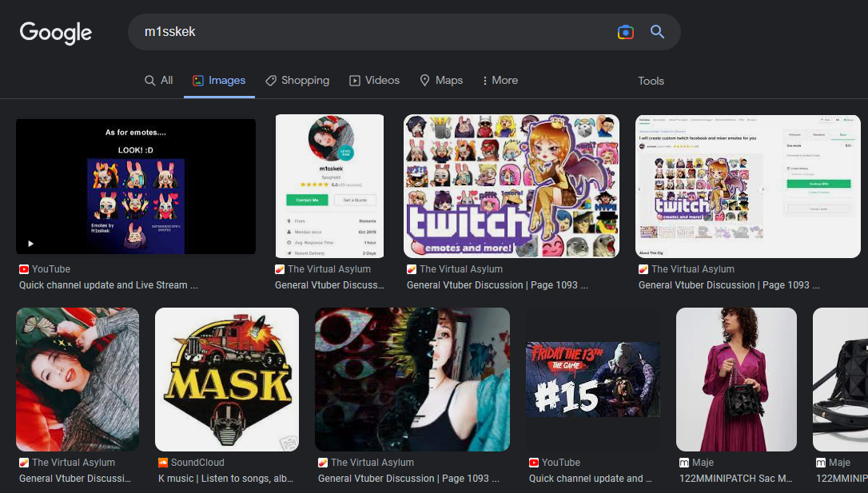Open 'General Vtuber Discussion | Page 1093' under Fiverr screenshot
The width and height of the screenshot is (868, 493).
click(x=729, y=285)
